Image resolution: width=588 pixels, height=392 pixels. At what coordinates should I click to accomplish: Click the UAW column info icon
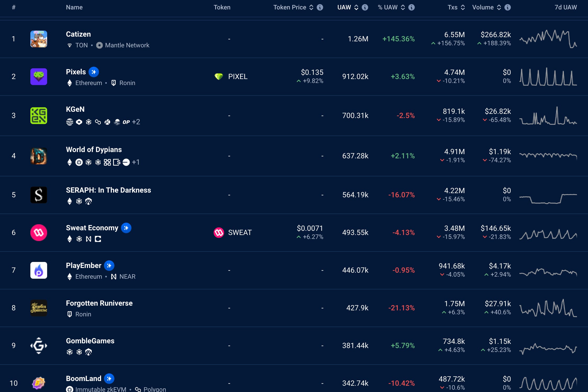pyautogui.click(x=365, y=7)
